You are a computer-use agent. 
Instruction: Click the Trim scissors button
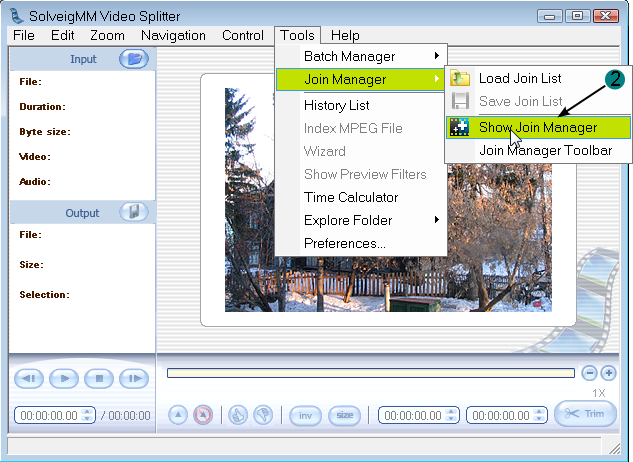(x=585, y=414)
